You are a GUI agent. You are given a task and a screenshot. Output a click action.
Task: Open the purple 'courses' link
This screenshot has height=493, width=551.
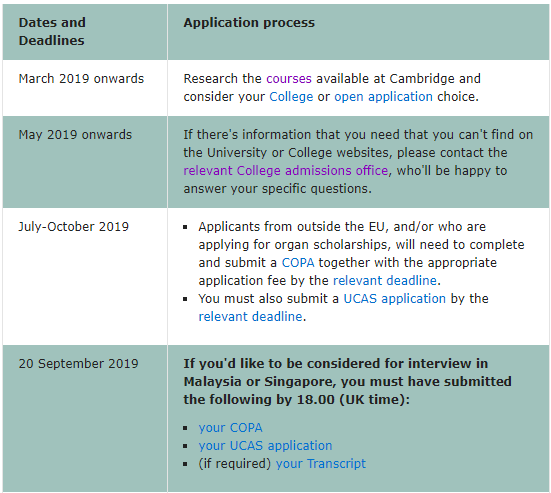pyautogui.click(x=289, y=78)
